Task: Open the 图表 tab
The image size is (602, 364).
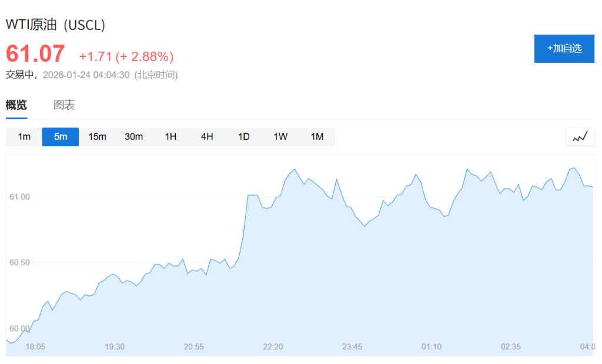Action: tap(64, 106)
